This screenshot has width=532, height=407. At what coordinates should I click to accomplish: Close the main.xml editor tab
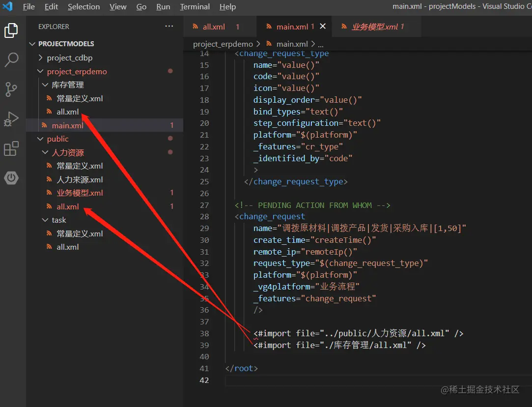pos(323,26)
